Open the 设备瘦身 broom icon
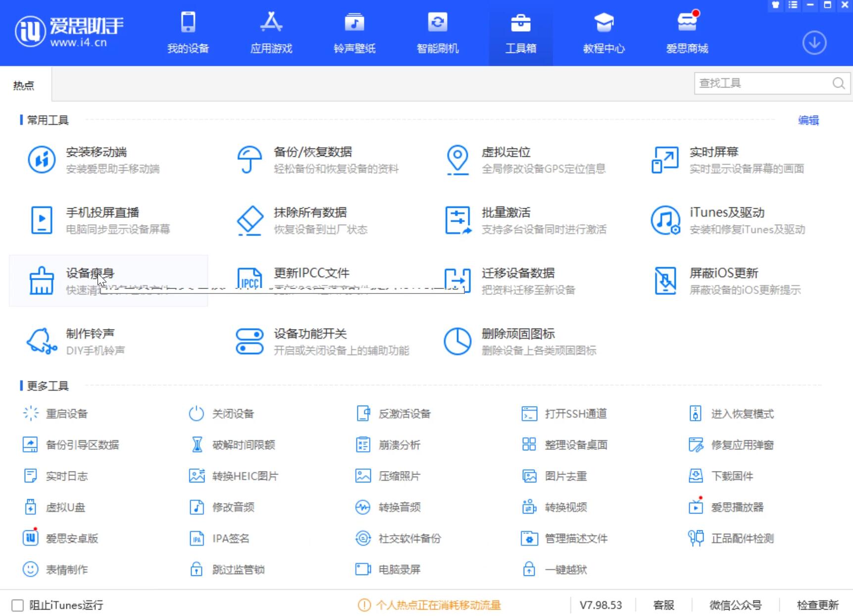The width and height of the screenshot is (853, 616). pyautogui.click(x=42, y=281)
